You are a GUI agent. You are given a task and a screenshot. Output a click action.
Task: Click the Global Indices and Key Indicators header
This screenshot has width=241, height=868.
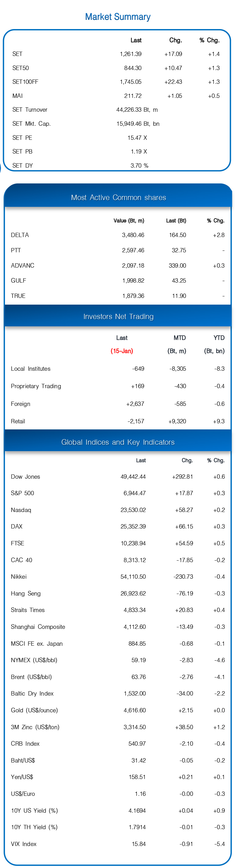click(118, 442)
